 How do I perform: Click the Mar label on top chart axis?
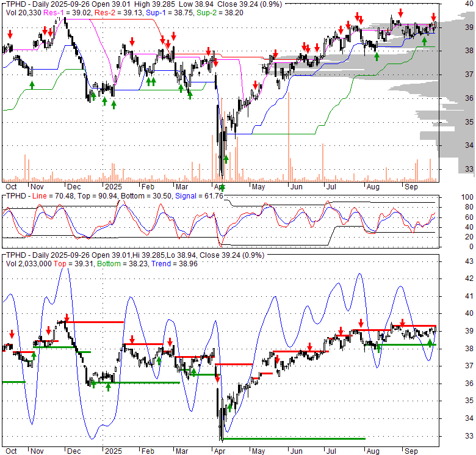coord(182,187)
